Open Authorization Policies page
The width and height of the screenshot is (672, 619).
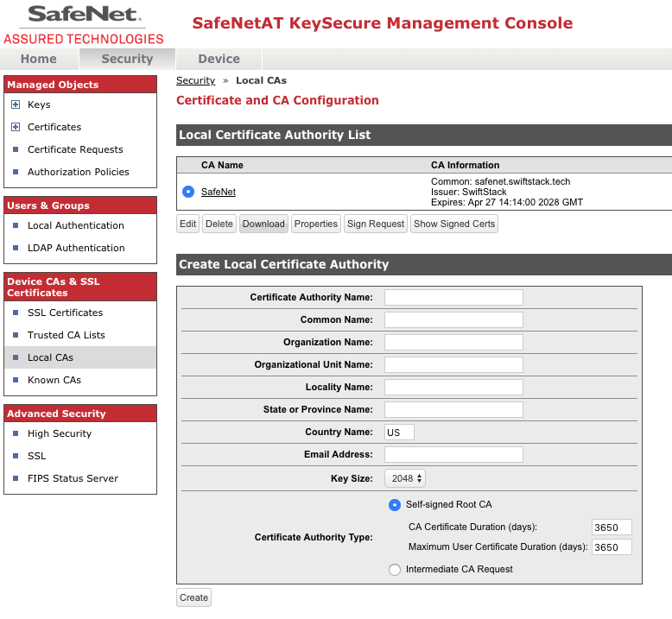(x=79, y=172)
